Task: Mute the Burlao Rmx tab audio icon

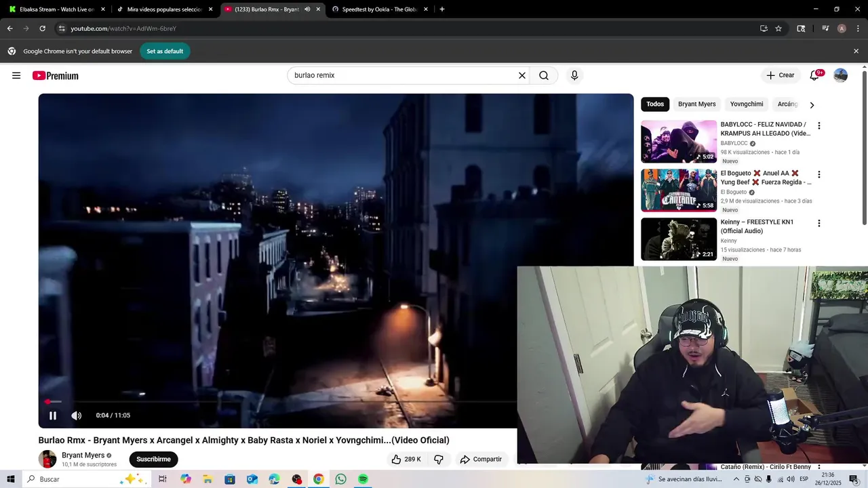Action: tap(307, 9)
